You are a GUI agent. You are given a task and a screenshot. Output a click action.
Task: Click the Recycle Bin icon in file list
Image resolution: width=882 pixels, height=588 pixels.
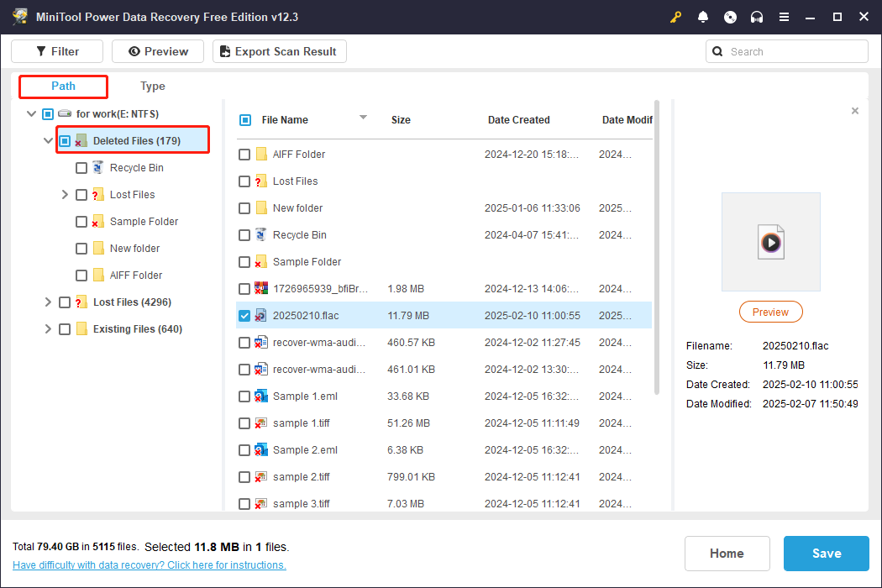(x=260, y=234)
